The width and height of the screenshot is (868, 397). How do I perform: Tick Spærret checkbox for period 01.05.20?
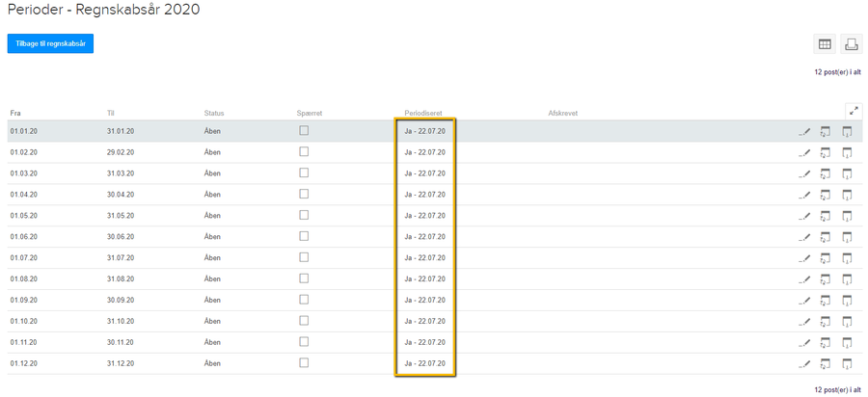[304, 215]
